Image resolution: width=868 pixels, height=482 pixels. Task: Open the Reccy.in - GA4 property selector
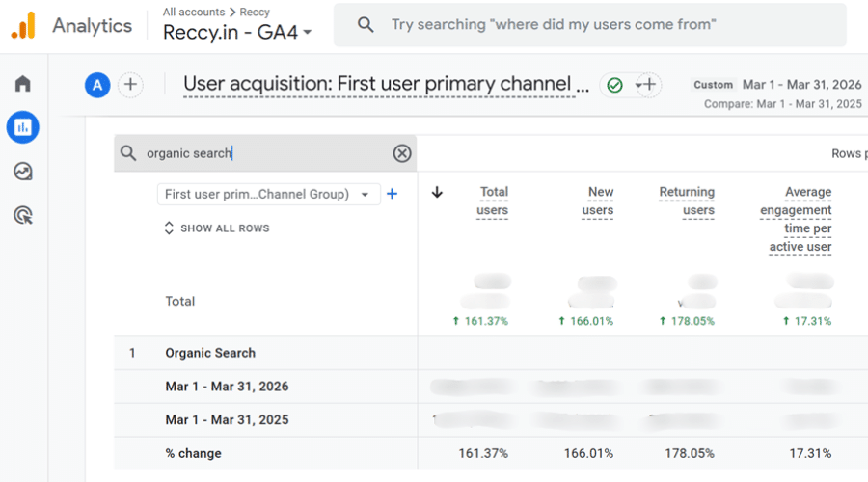click(x=237, y=32)
